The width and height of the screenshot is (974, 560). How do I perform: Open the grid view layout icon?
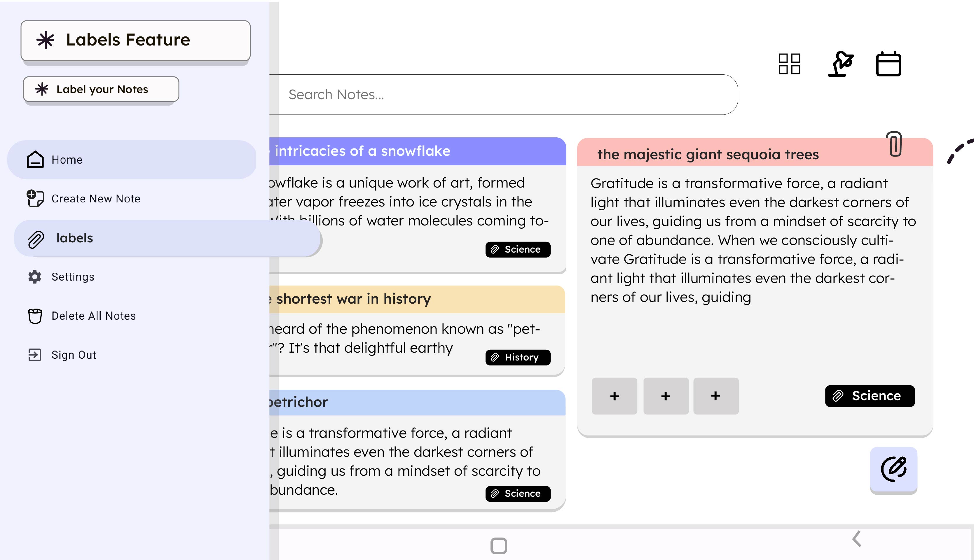[789, 64]
